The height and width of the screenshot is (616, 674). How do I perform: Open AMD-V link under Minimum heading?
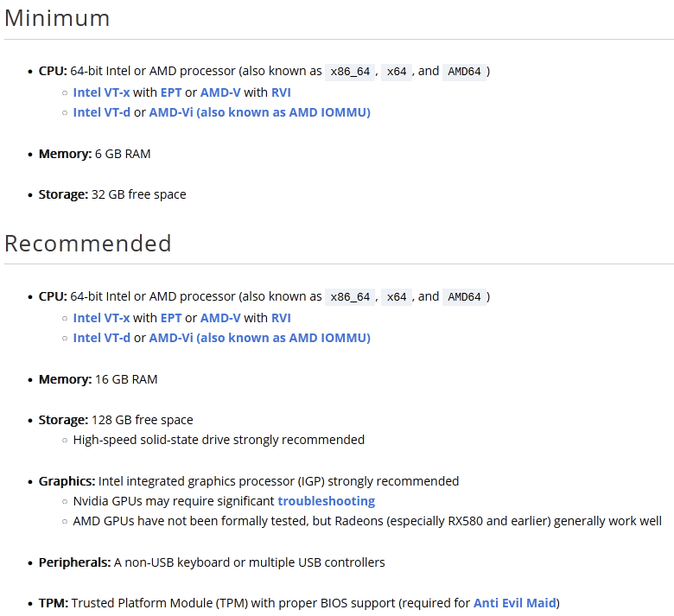tap(220, 92)
